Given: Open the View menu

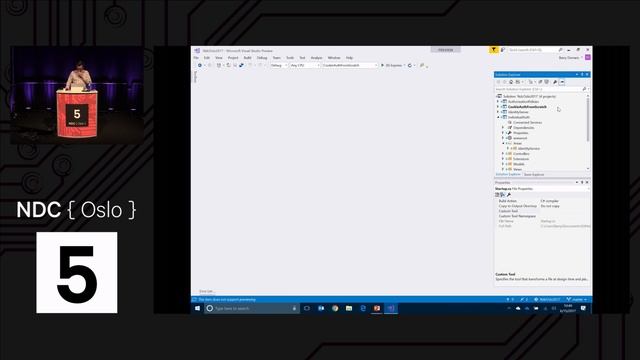Looking at the screenshot, I should [219, 58].
